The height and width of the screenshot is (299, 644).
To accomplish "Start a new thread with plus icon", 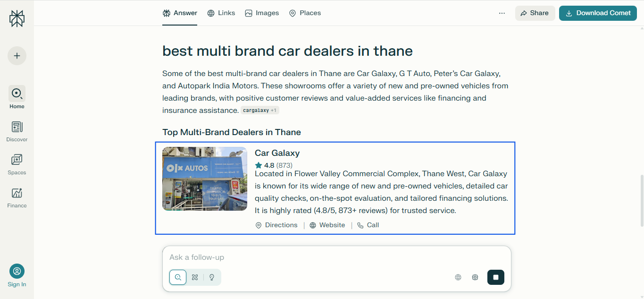I will pos(17,56).
